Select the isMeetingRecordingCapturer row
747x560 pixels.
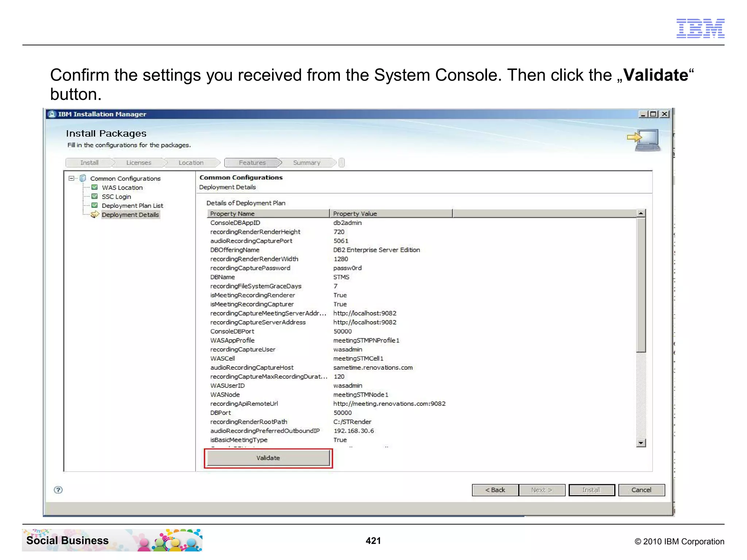tap(421, 304)
